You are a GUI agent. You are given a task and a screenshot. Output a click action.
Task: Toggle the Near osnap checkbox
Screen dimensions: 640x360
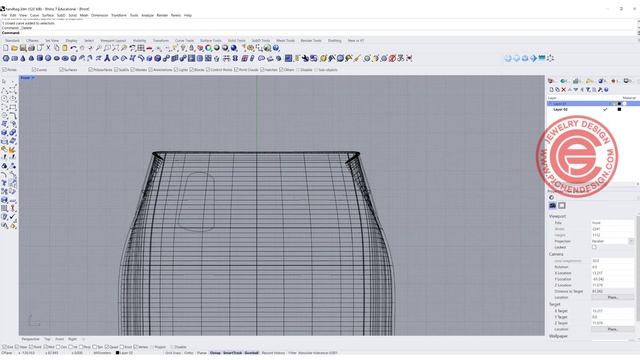click(17, 347)
